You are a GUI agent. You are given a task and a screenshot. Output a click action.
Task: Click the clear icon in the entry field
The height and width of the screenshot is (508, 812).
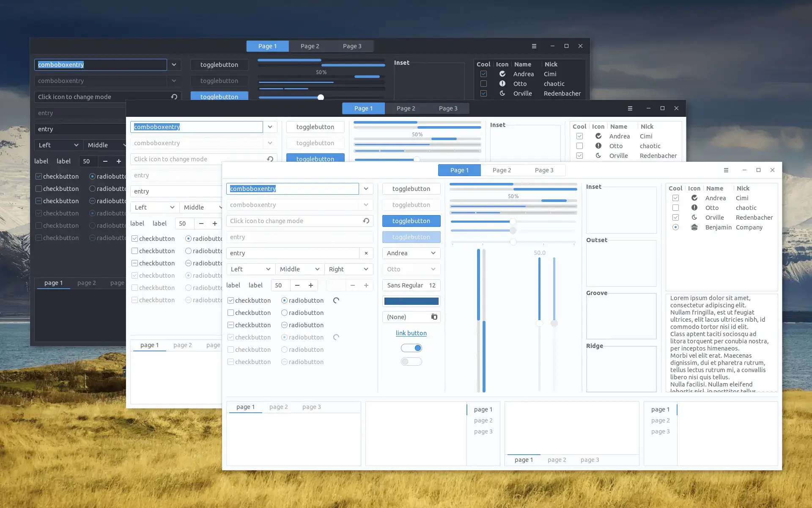click(366, 253)
